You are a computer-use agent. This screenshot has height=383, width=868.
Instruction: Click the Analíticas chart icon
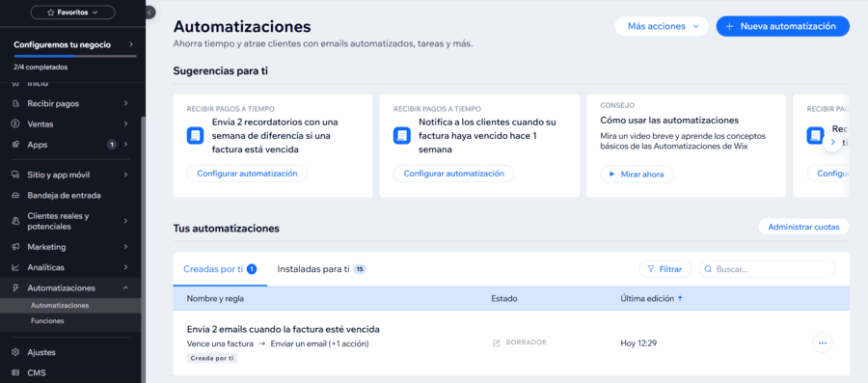pos(15,267)
